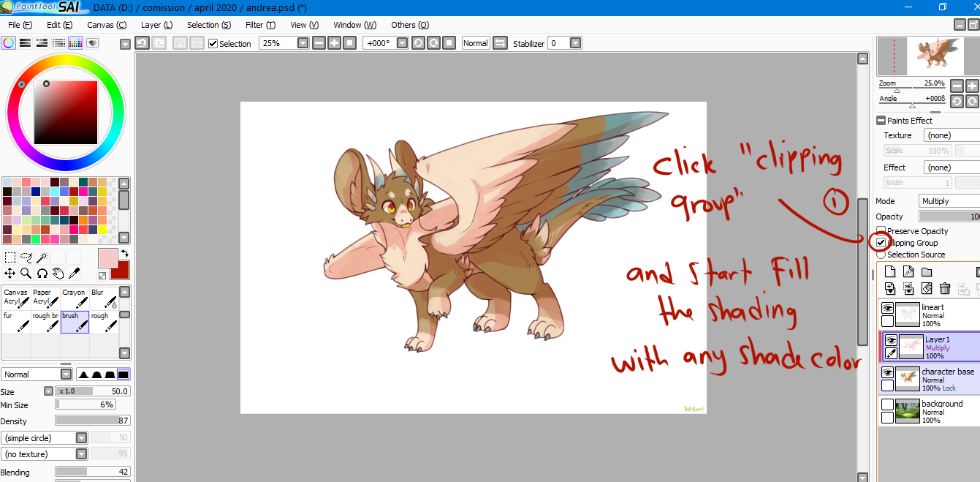Clear the current layer
This screenshot has height=482, width=980.
tap(926, 289)
